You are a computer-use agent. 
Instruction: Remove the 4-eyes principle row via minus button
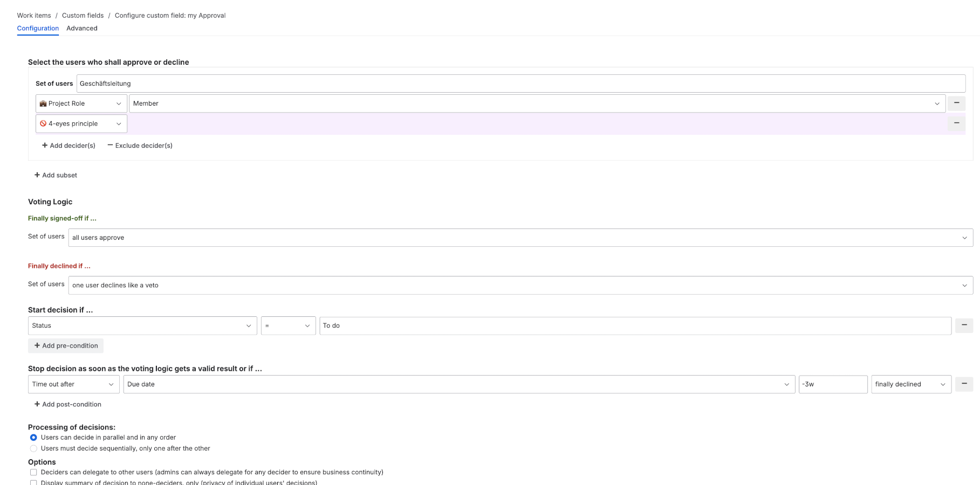coord(956,123)
